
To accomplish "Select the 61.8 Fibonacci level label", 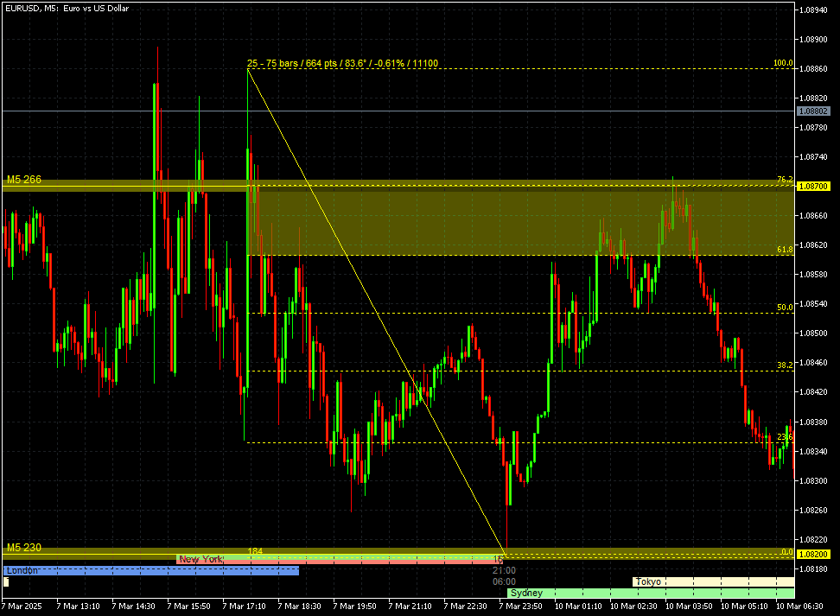I will (785, 250).
